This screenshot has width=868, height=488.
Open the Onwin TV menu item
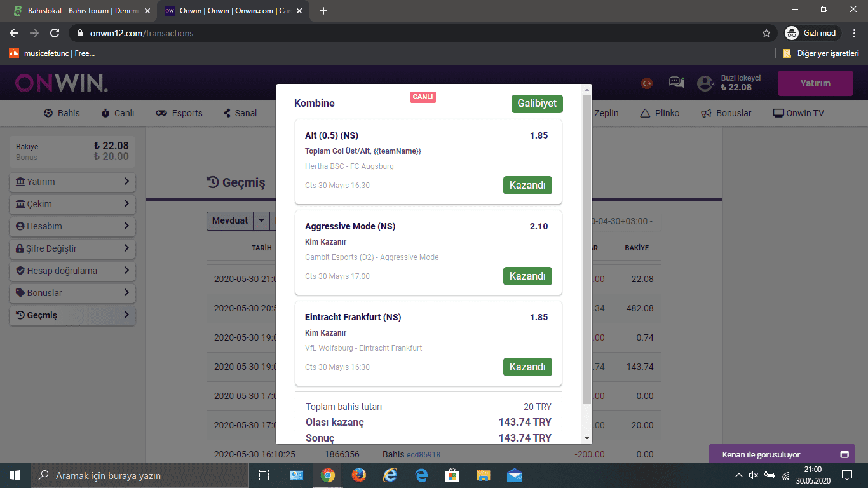click(798, 113)
